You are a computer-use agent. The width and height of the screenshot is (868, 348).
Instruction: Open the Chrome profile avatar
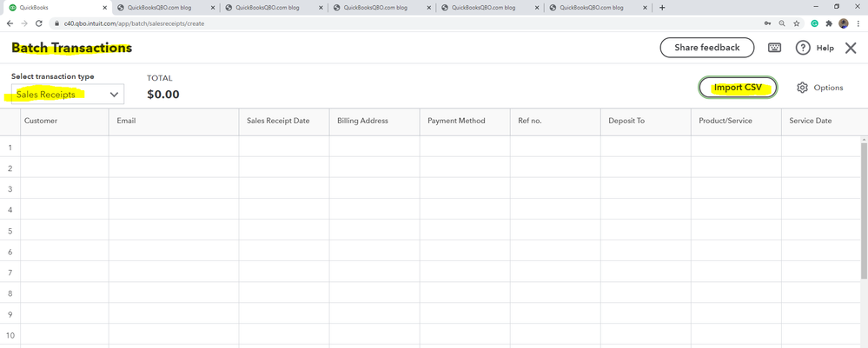[x=844, y=23]
